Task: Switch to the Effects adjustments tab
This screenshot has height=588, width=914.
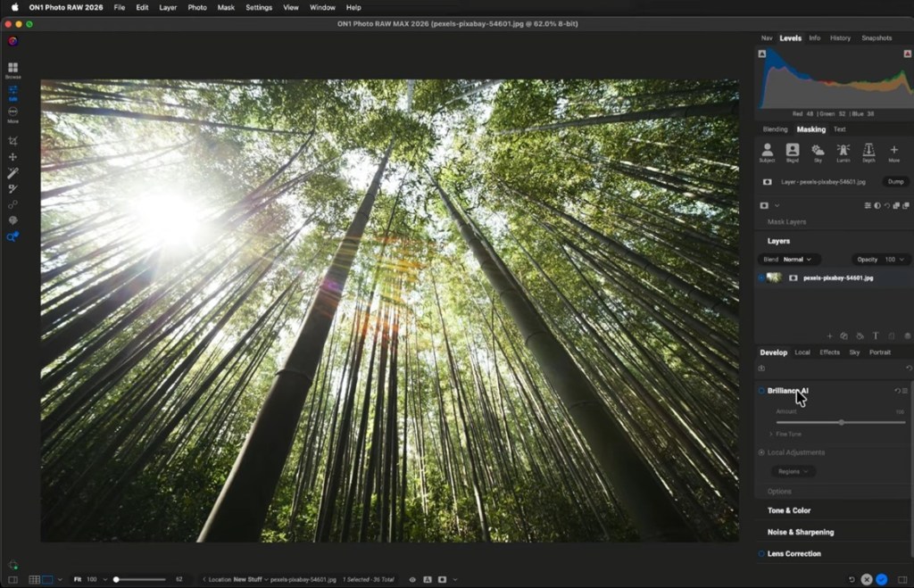Action: pyautogui.click(x=829, y=352)
